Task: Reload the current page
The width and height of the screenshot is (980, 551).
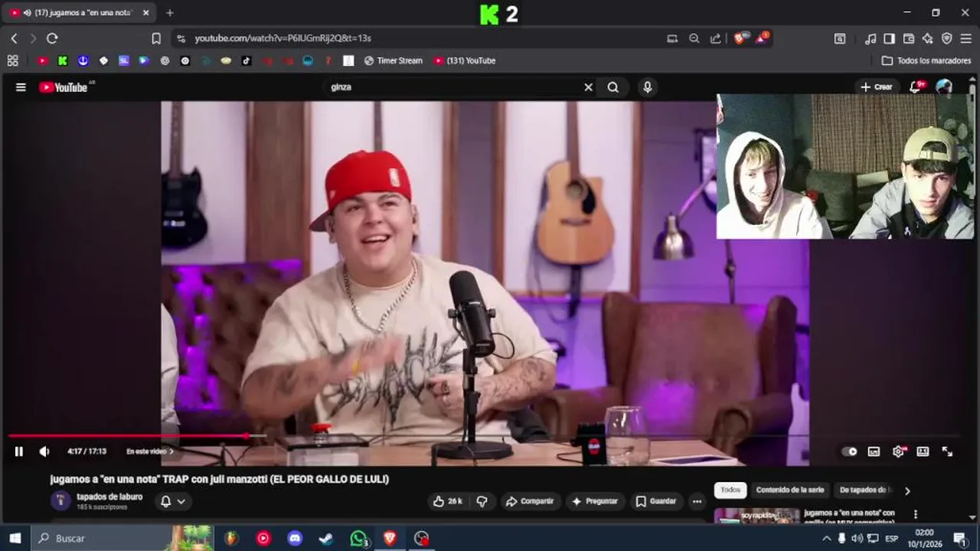Action: coord(52,38)
